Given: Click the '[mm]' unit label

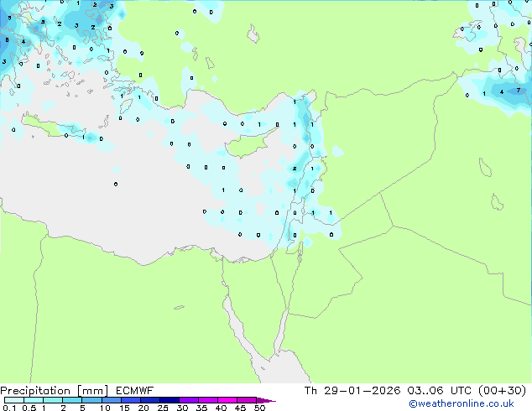Looking at the screenshot, I should [93, 391].
